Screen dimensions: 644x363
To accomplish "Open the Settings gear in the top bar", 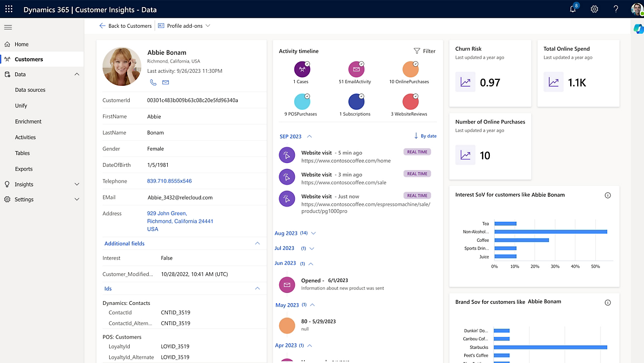I will pos(594,9).
